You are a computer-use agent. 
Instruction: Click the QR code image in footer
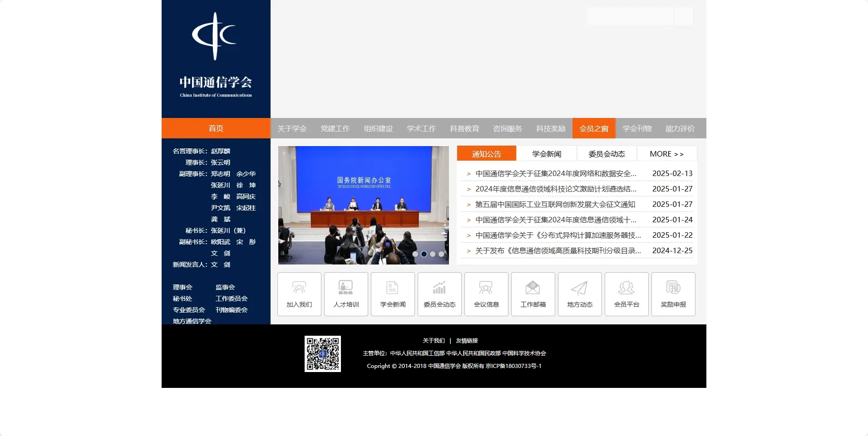pos(323,354)
